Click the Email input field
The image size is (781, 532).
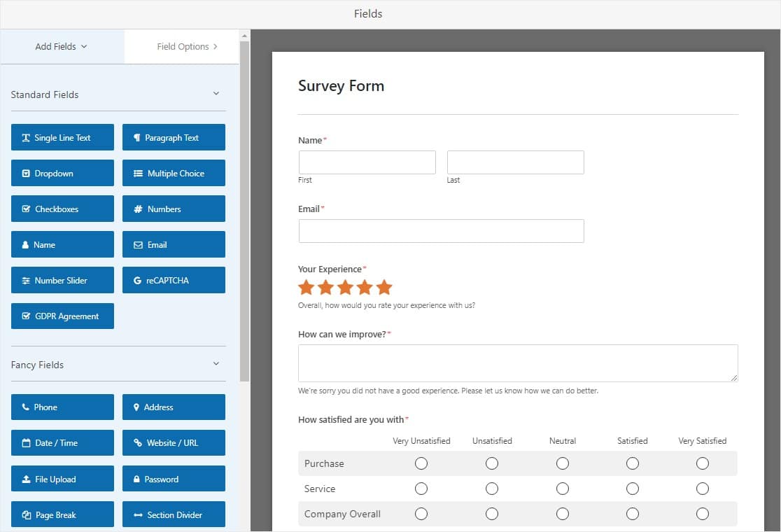click(x=442, y=231)
